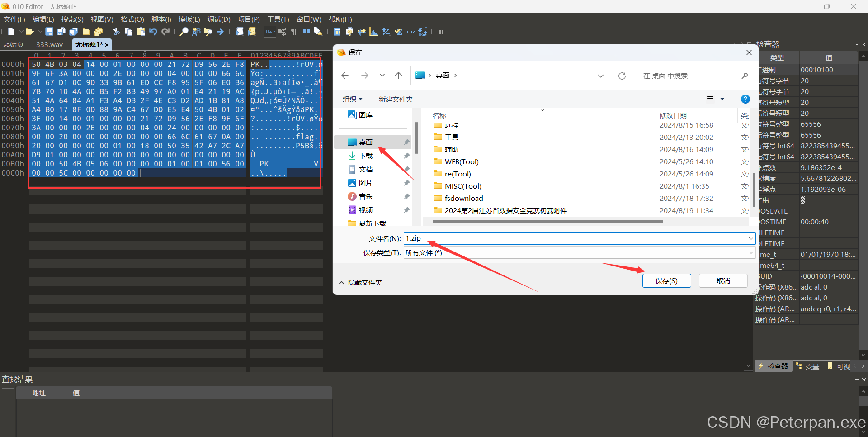Expand the address bar path dropdown

tap(601, 76)
